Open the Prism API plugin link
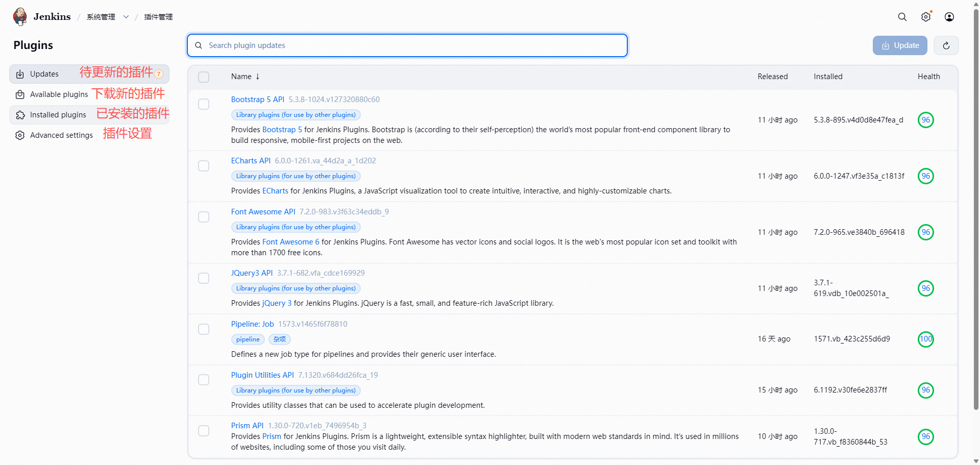The height and width of the screenshot is (465, 980). point(248,426)
